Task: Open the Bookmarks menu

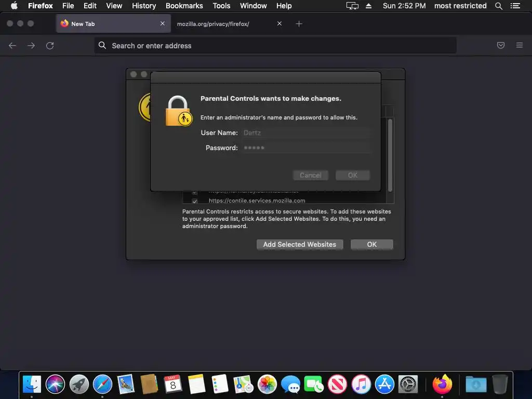Action: 184,6
